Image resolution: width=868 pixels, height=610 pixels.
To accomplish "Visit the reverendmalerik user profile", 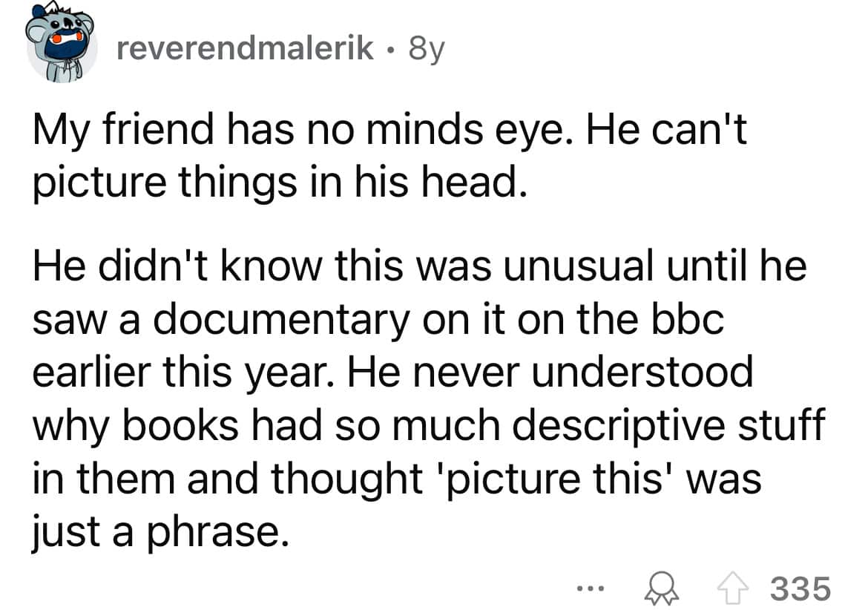I will coord(246,48).
